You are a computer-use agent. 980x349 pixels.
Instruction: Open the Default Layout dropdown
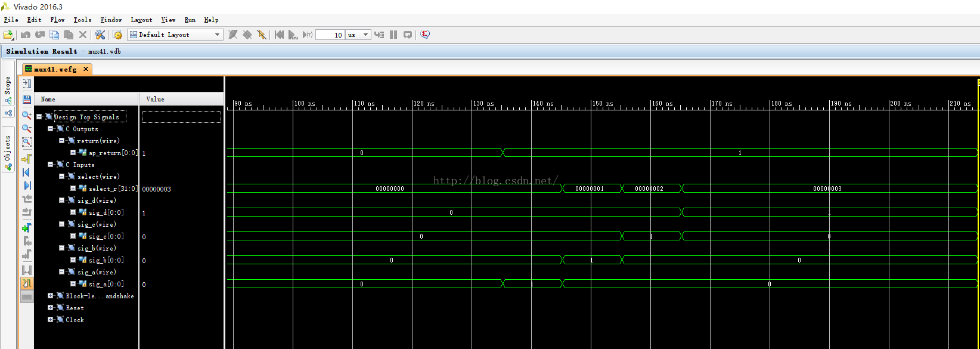pos(175,35)
